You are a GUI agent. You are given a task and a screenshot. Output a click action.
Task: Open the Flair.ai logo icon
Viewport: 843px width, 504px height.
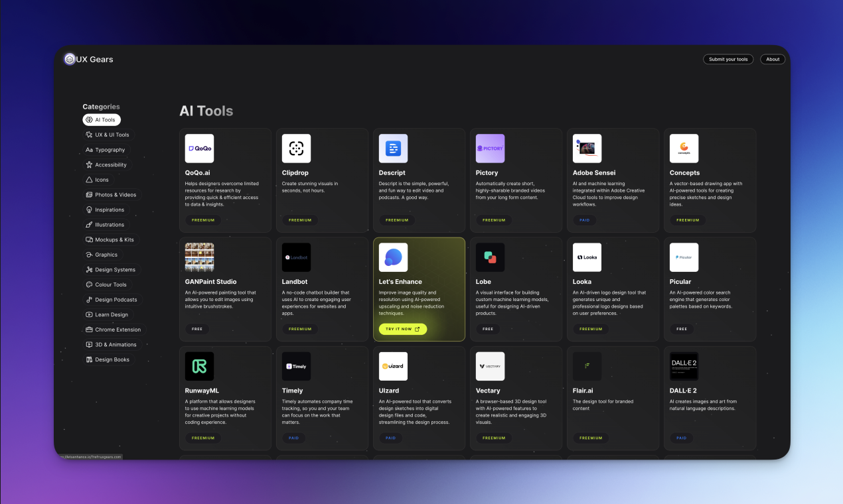(587, 366)
